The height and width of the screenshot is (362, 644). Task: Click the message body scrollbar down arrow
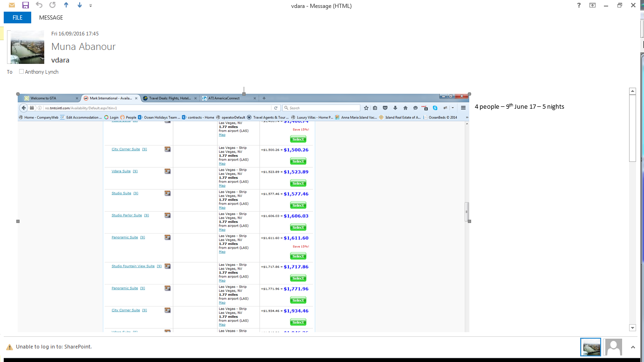(632, 328)
